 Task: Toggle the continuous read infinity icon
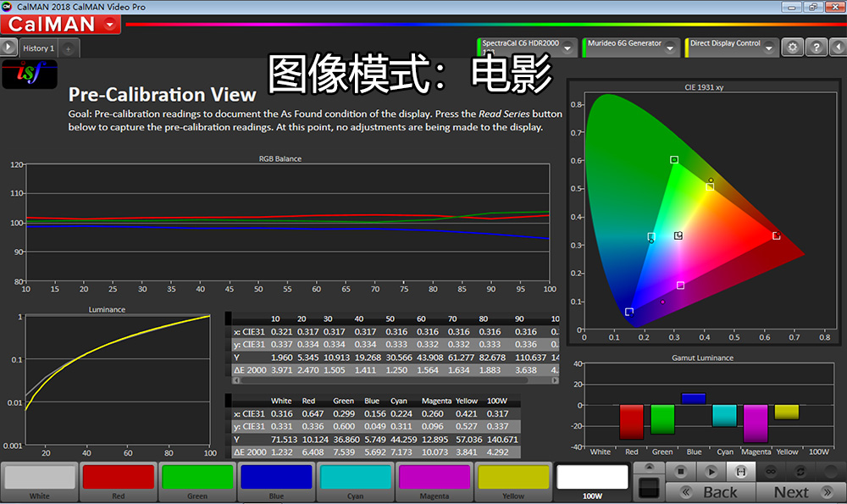pos(771,472)
